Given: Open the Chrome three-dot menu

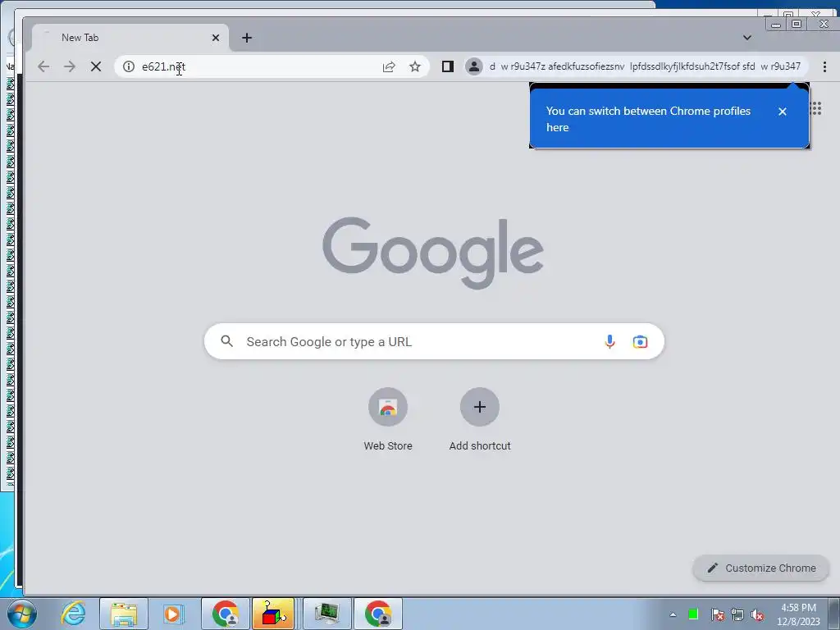Looking at the screenshot, I should (824, 66).
